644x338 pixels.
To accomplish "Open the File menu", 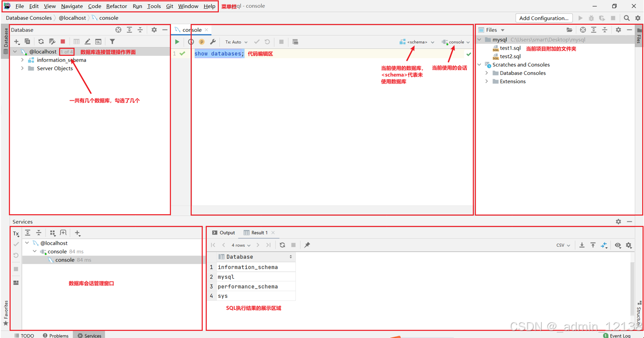I will point(19,6).
